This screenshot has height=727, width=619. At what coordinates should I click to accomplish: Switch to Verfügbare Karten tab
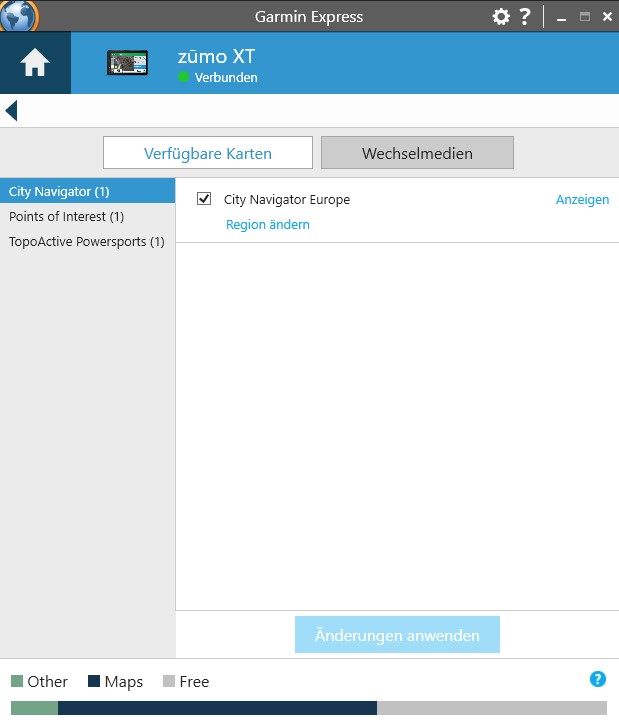(x=208, y=153)
